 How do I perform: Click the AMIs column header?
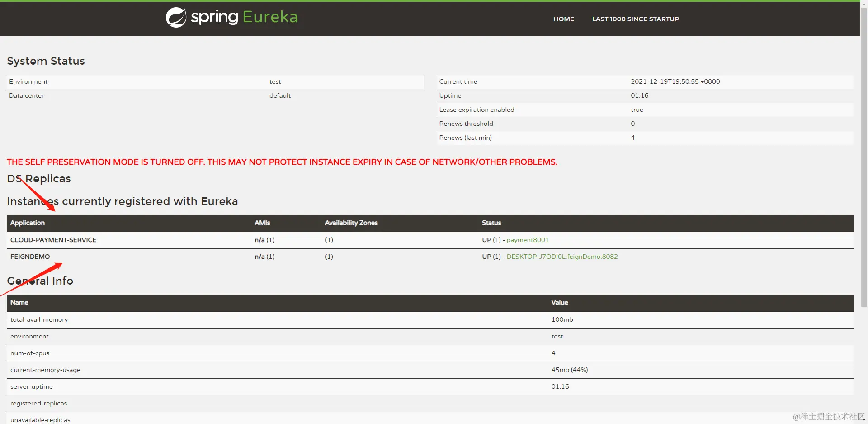262,223
